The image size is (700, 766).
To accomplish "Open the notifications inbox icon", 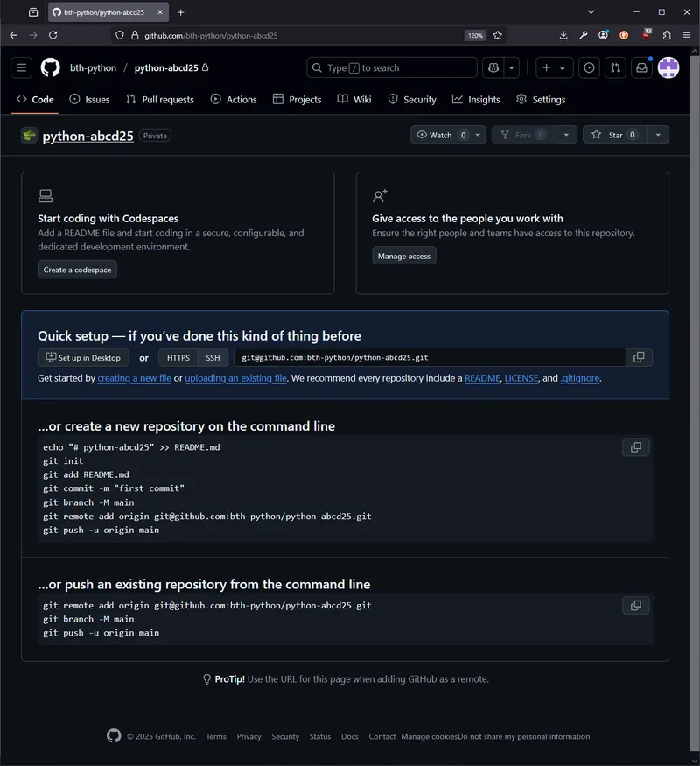I will pos(642,67).
